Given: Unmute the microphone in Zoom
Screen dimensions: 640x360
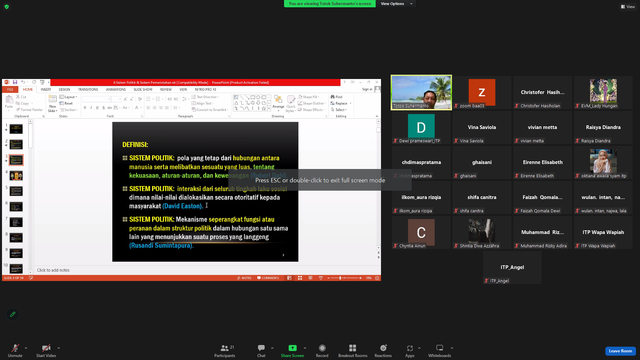Looking at the screenshot, I should point(15,350).
